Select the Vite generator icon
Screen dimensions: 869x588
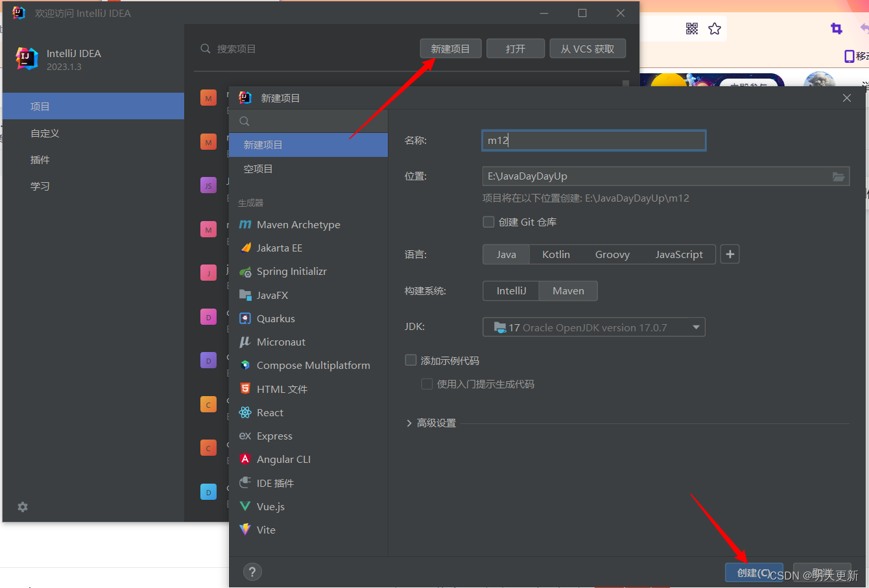point(245,530)
